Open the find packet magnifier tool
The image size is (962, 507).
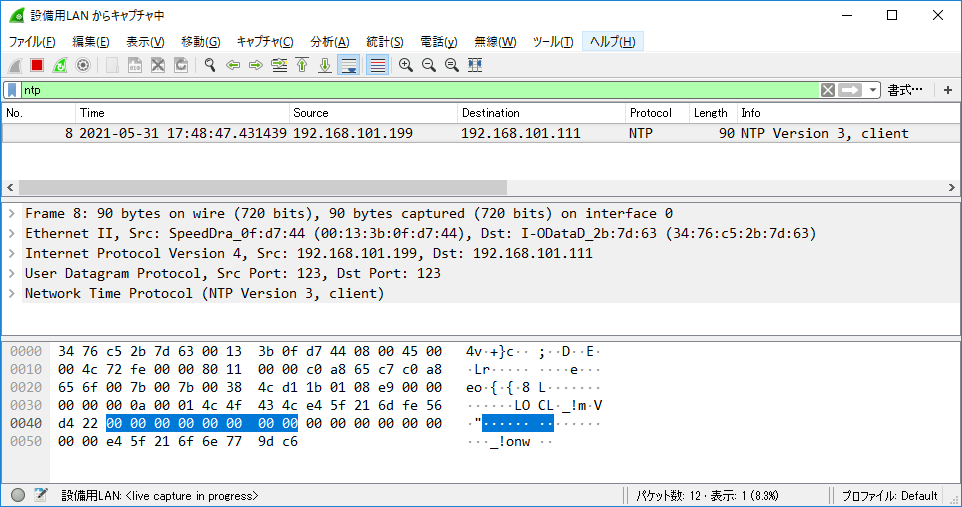point(210,65)
